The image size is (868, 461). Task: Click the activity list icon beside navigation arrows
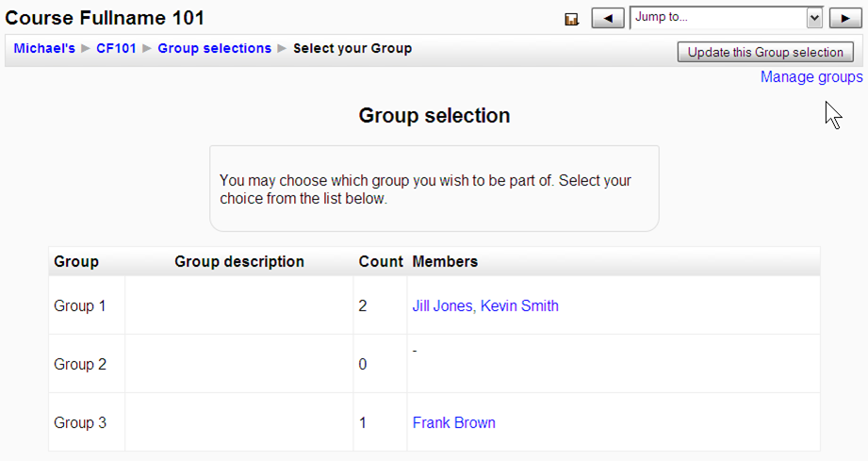point(571,19)
